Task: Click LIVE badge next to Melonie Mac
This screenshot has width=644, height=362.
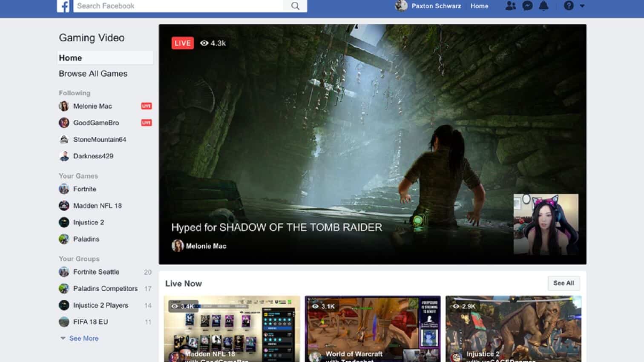Action: point(147,106)
